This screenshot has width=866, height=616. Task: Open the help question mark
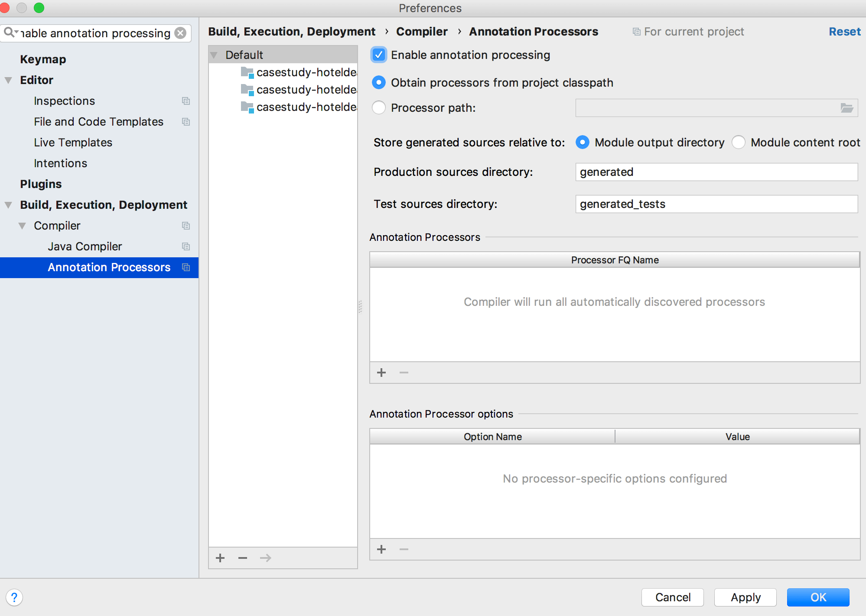(x=14, y=597)
